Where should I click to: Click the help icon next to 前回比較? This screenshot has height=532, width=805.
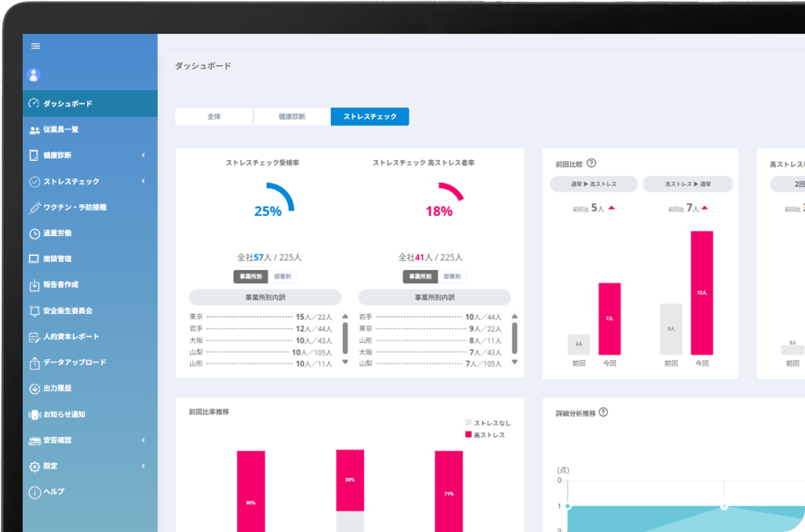(x=592, y=163)
